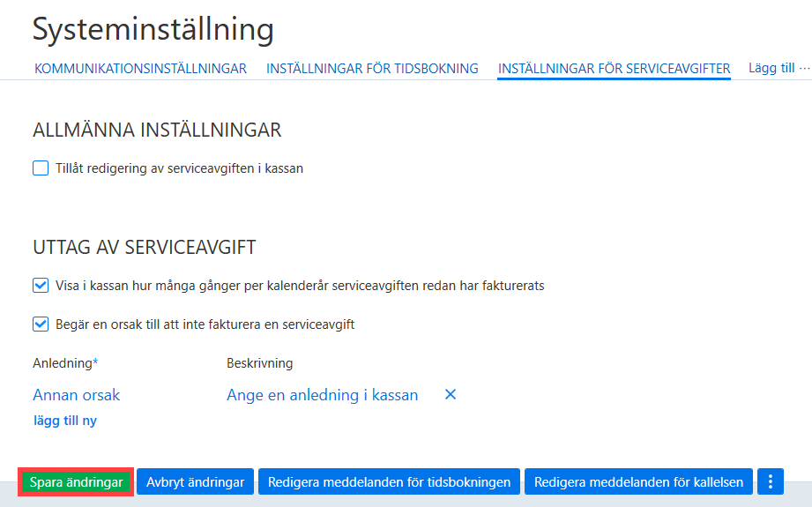Edit the Annan orsak reason link
This screenshot has width=812, height=507.
(76, 395)
